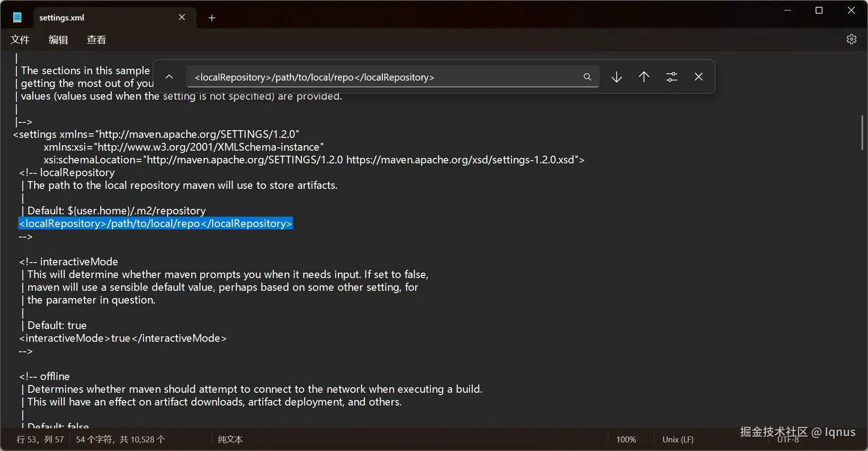Open the 查看 menu

(x=97, y=40)
